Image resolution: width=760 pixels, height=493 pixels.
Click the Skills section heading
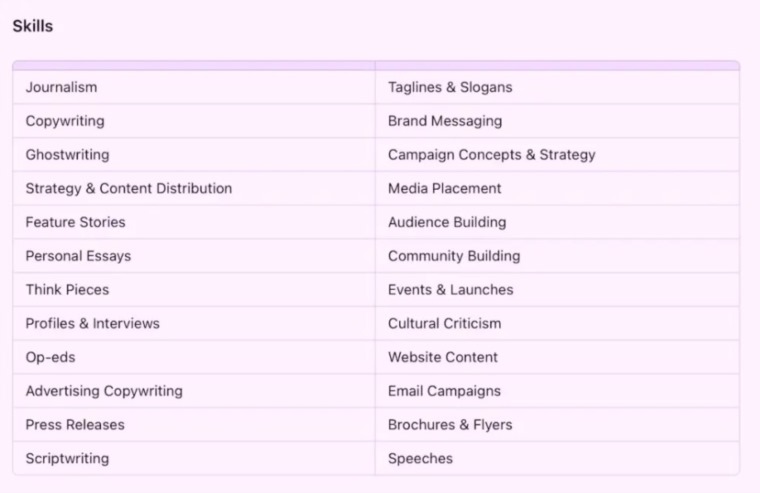point(33,26)
